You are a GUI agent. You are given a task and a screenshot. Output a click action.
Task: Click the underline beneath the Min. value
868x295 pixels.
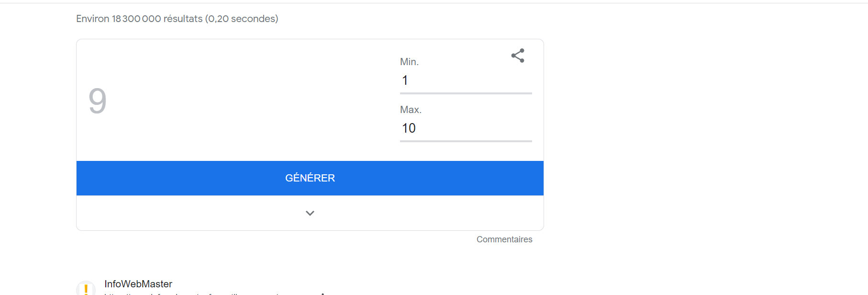coord(466,93)
